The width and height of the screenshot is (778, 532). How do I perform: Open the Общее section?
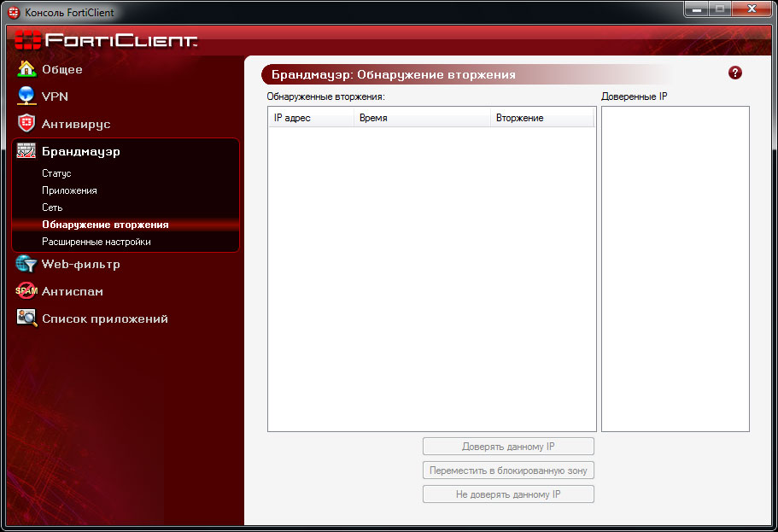[62, 69]
